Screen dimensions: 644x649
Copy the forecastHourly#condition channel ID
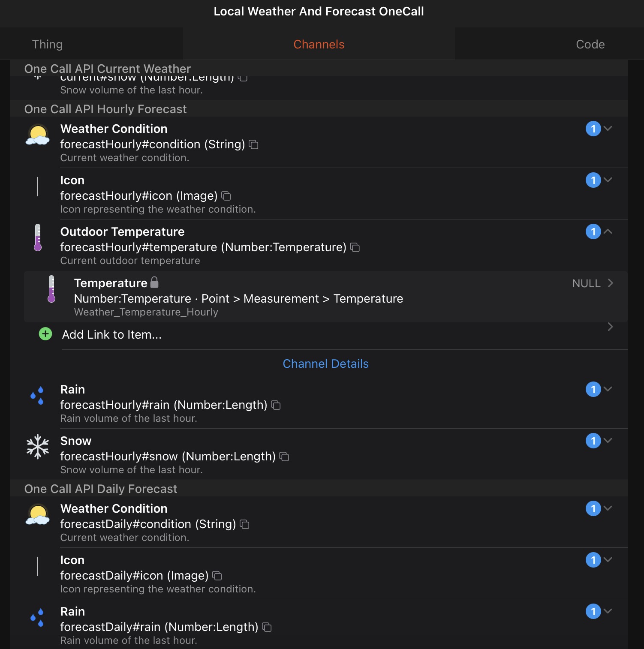[254, 144]
